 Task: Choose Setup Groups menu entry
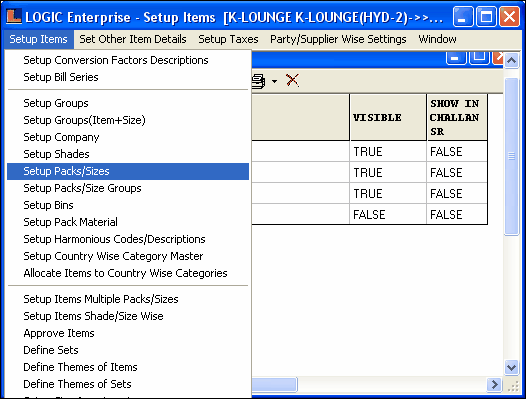tap(128, 103)
